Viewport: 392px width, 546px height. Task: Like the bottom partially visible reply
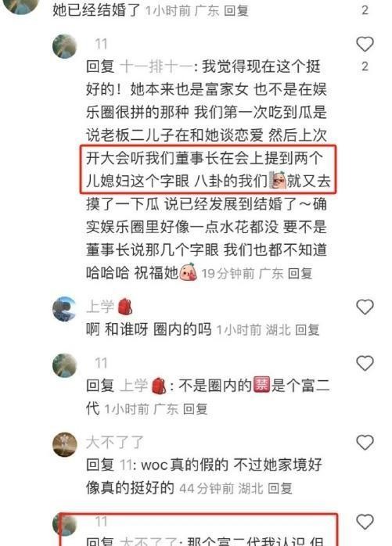tap(365, 522)
